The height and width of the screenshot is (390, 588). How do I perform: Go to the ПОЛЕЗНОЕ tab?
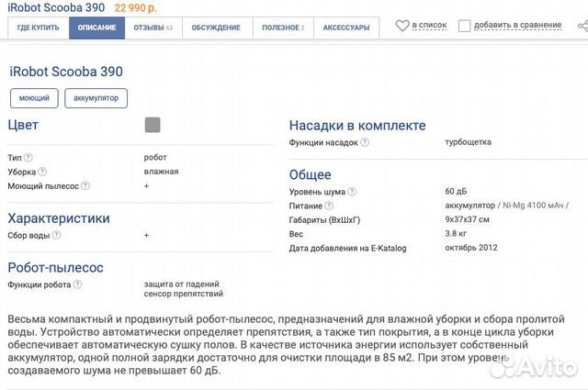tap(283, 28)
